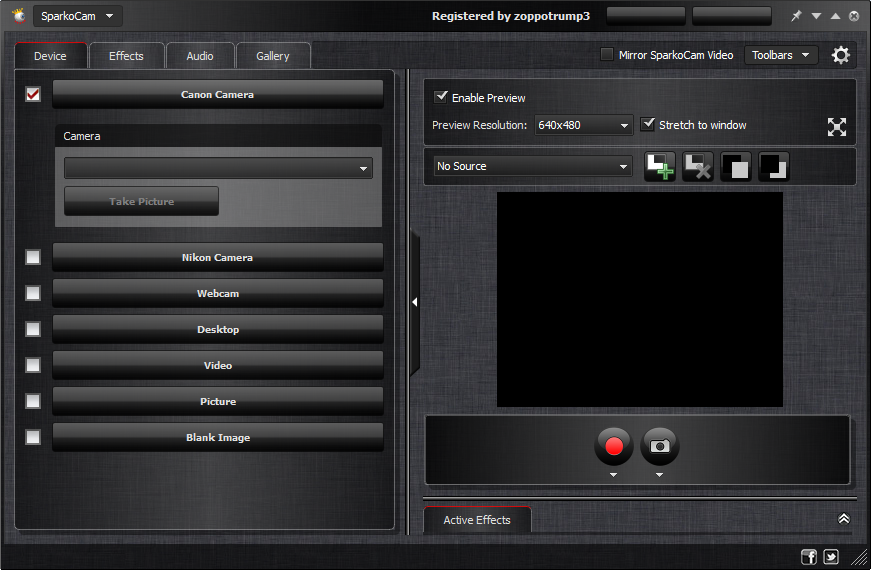This screenshot has height=570, width=871.
Task: Switch to the Effects tab
Action: 126,56
